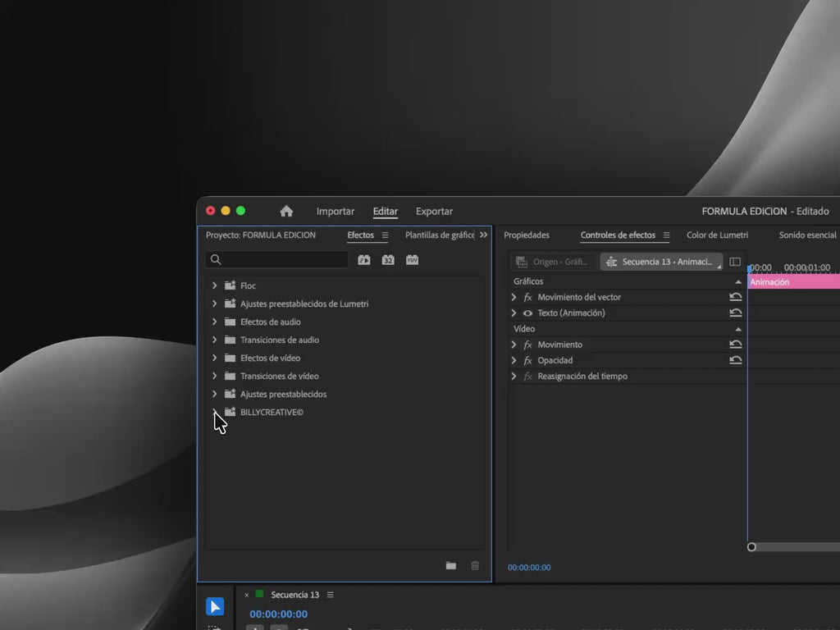The image size is (840, 630).
Task: Toggle the fx bypass on Movimiento
Action: (527, 345)
